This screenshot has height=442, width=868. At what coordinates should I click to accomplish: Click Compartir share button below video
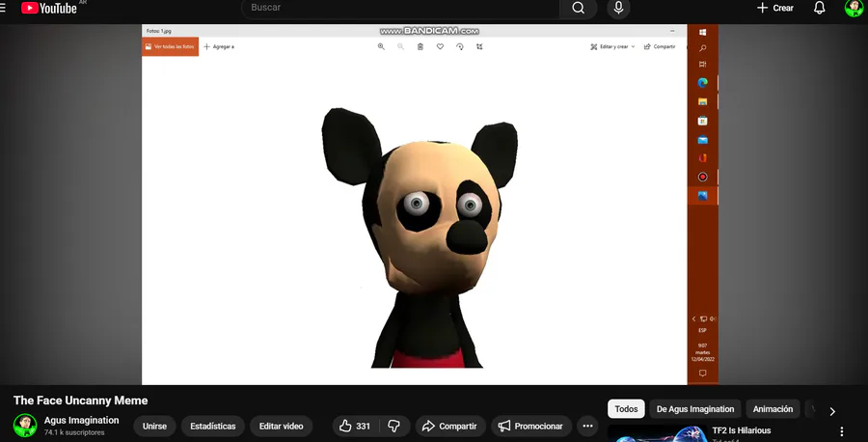(x=450, y=426)
